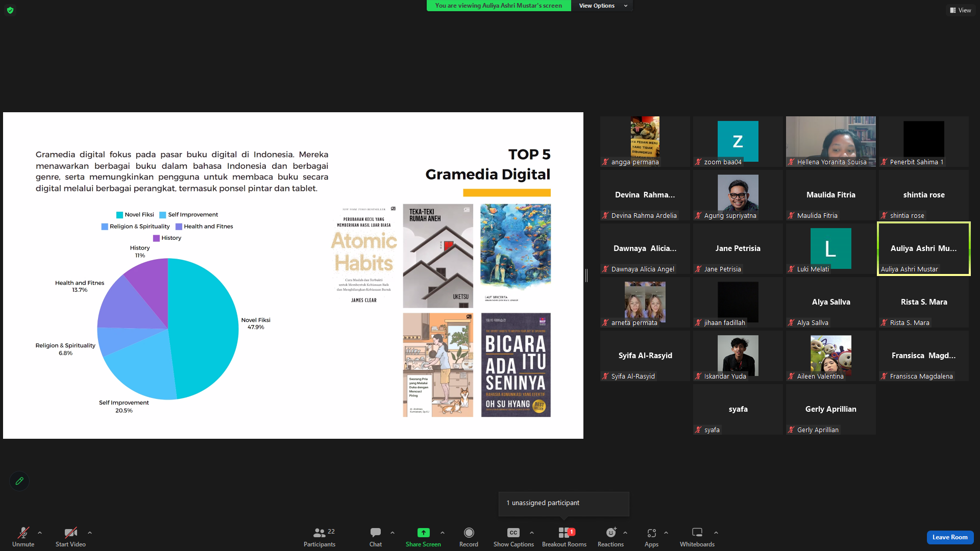The image size is (980, 551).
Task: Select angga permana's participant tile
Action: point(645,141)
